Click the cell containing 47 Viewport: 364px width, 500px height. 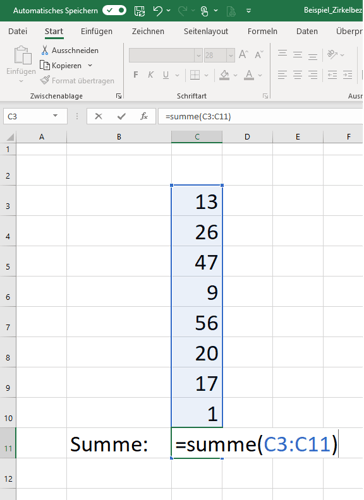pos(197,261)
